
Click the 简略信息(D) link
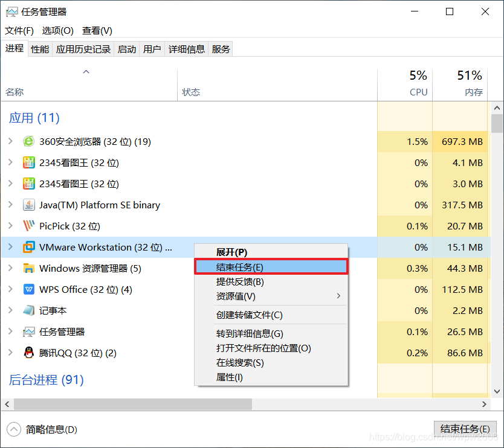tap(51, 429)
